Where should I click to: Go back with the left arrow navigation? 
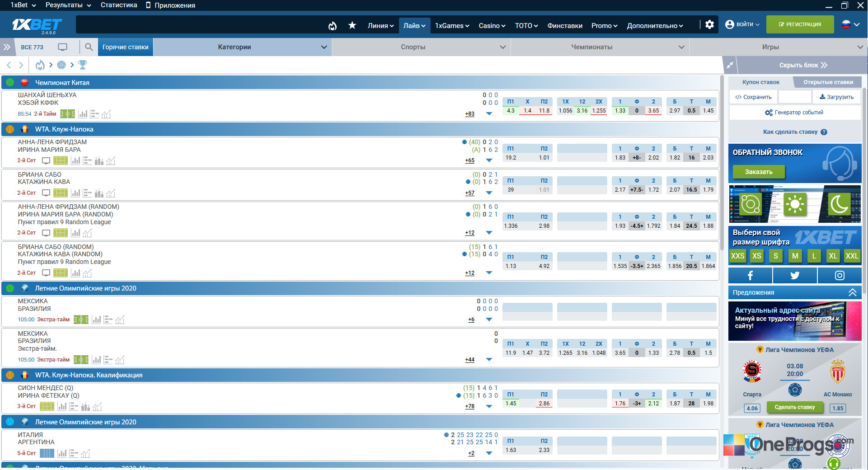(9, 65)
